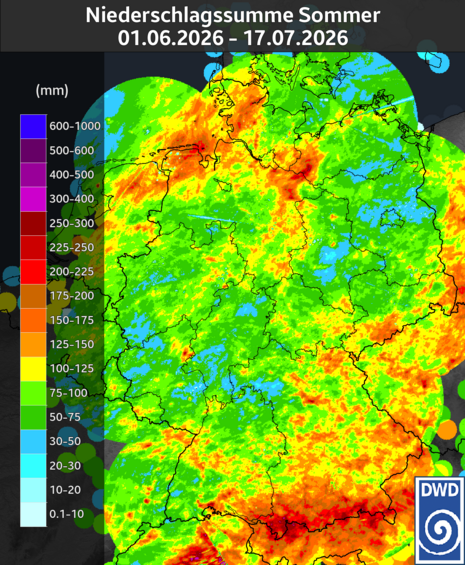This screenshot has width=465, height=565.
Task: Select the 250-300 mm dark red swatch
Action: tap(33, 223)
